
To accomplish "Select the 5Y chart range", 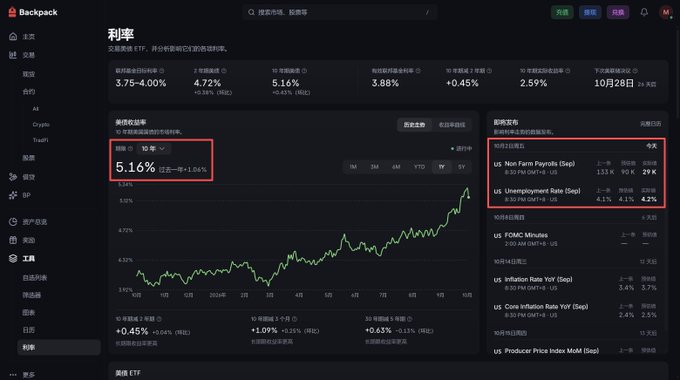I will tap(461, 167).
